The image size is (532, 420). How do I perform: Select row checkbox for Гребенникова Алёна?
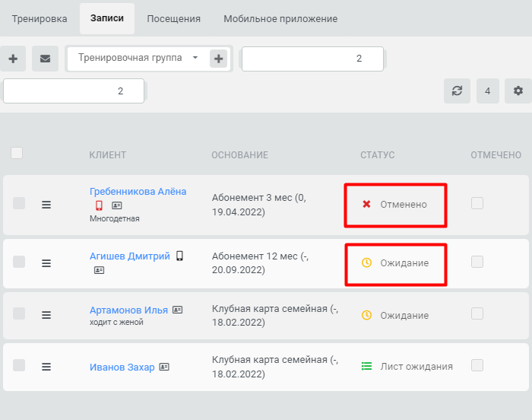pos(19,203)
